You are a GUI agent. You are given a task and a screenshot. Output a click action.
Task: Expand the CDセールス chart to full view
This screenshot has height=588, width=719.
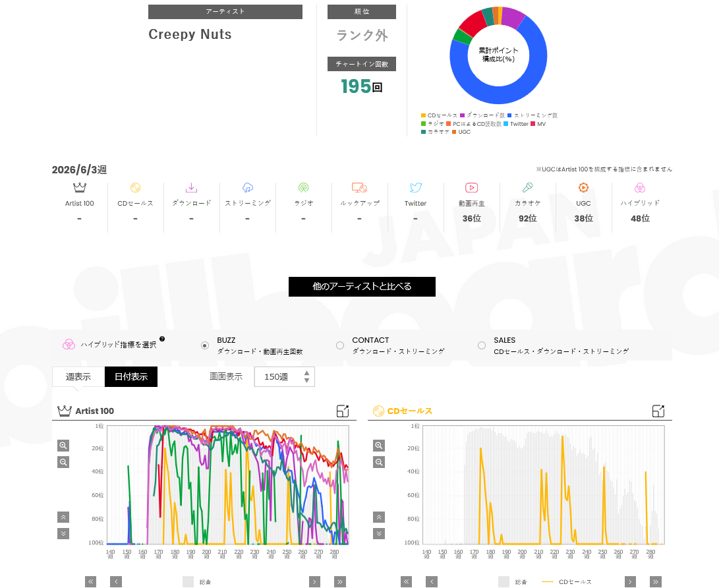pyautogui.click(x=658, y=411)
